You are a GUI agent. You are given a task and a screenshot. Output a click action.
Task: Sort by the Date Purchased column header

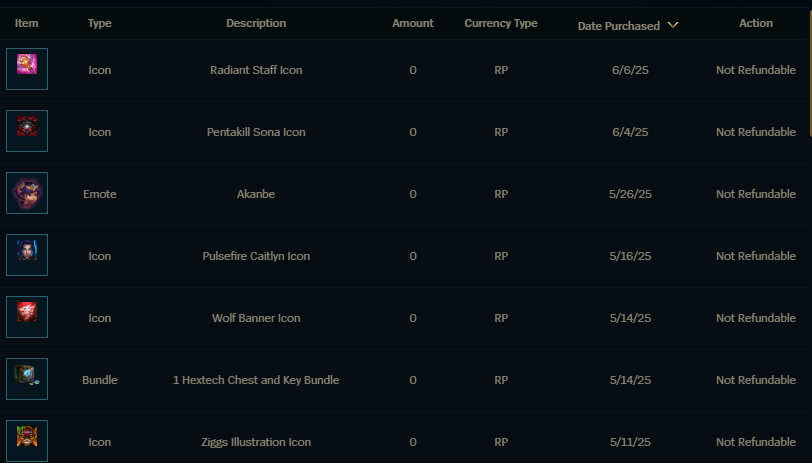619,26
